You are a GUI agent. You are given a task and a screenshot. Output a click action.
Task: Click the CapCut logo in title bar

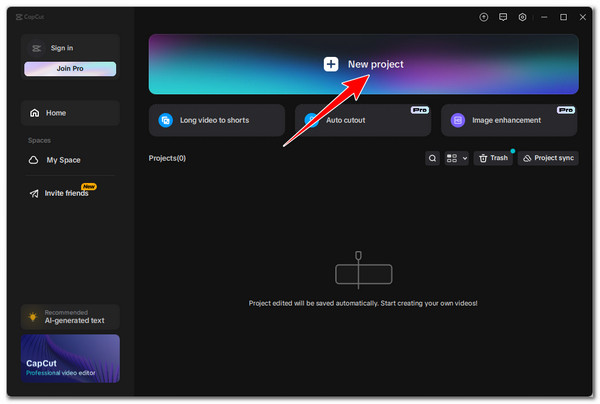pos(30,17)
